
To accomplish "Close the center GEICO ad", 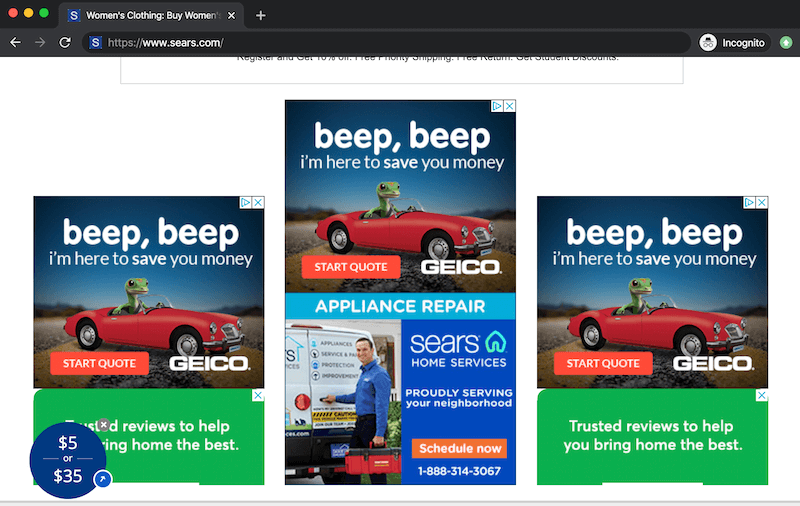I will click(509, 106).
